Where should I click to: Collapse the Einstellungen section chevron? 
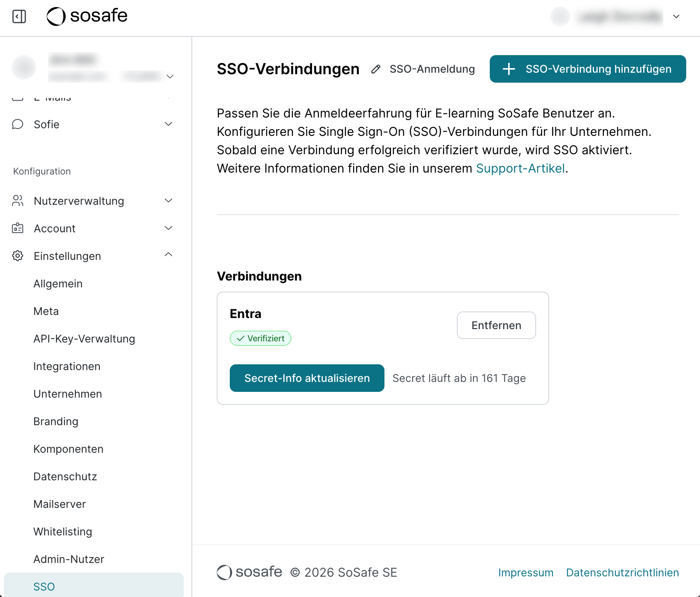[x=168, y=255]
